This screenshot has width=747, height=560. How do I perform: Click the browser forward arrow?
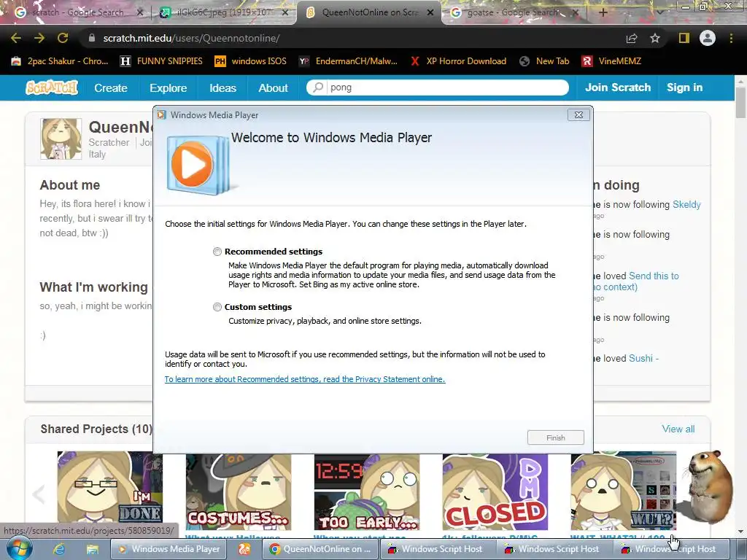point(39,38)
